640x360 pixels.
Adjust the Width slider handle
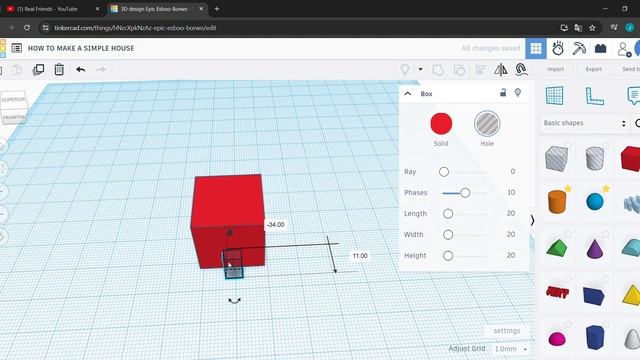(448, 235)
